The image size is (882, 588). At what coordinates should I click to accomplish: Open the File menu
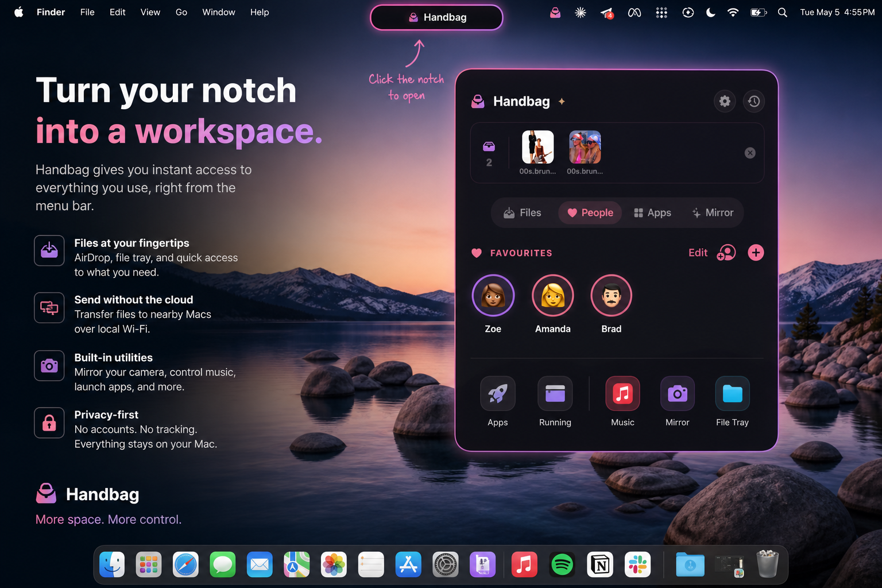click(87, 12)
